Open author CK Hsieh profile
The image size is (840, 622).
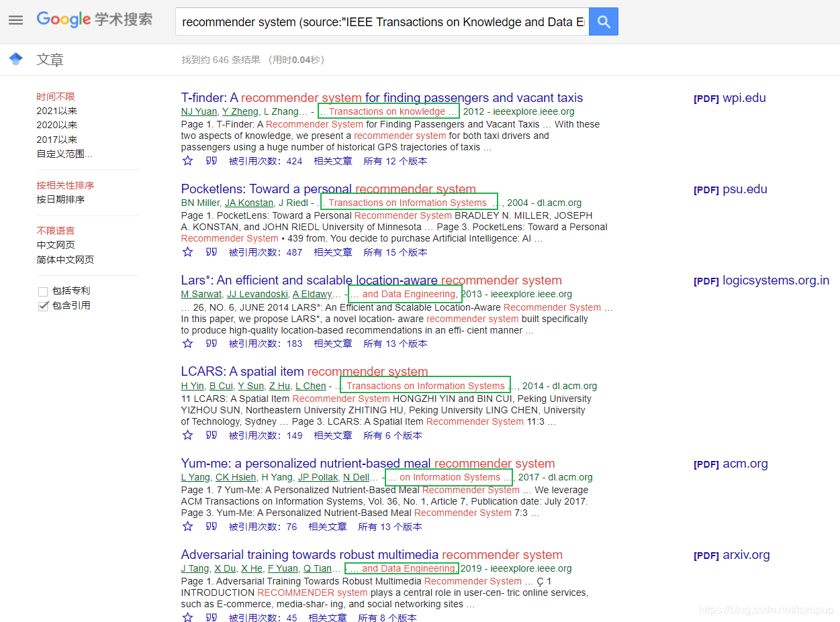236,477
